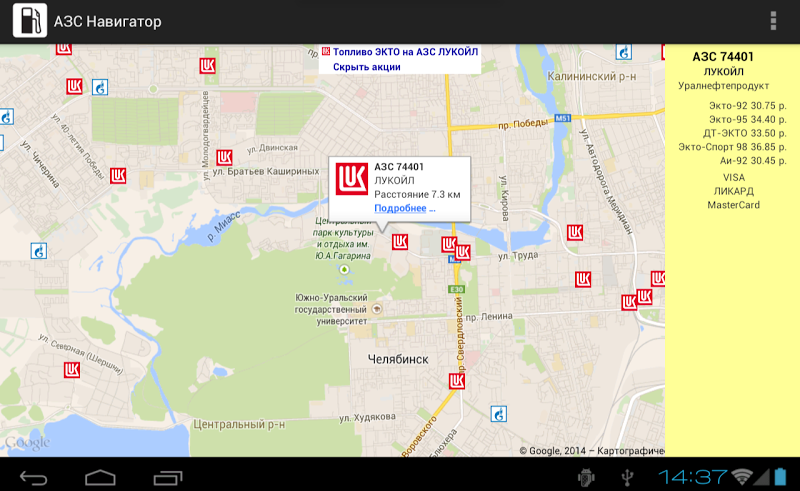
Task: Select Lukoil marker near ул. Северная (Шершни)
Action: [72, 370]
